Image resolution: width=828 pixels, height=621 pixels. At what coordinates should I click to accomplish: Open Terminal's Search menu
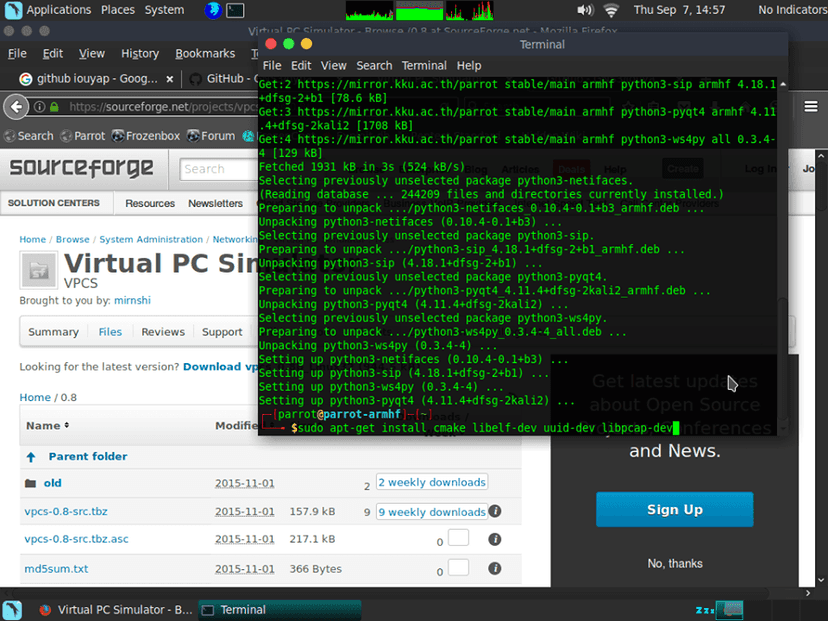[374, 65]
